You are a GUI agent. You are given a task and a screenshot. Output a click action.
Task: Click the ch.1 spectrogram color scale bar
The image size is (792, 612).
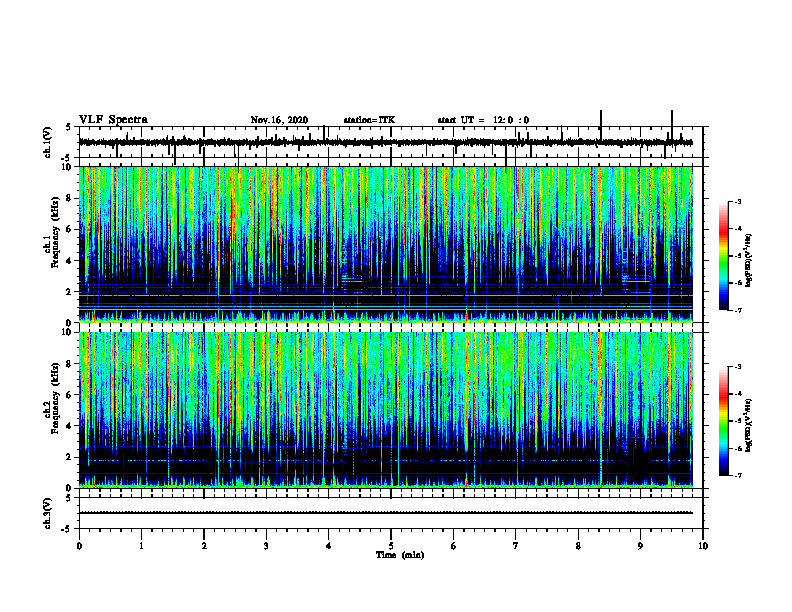pos(724,256)
